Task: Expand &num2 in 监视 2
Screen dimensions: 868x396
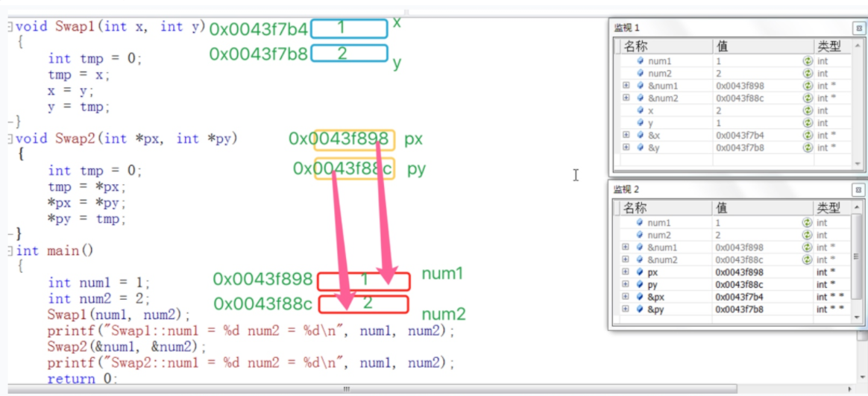Action: pos(626,260)
